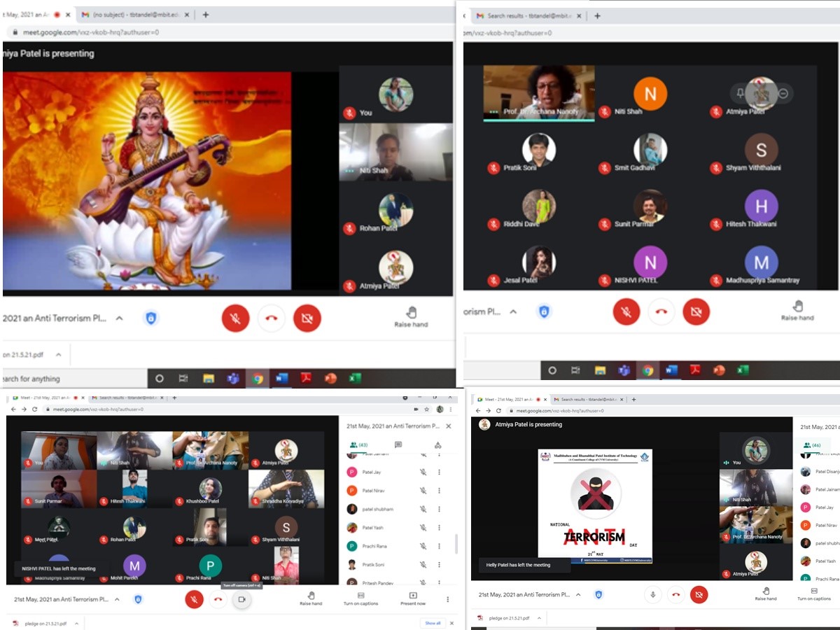Open PowerPoint from the top-right taskbar
Screen dimensions: 840x630
pos(719,370)
